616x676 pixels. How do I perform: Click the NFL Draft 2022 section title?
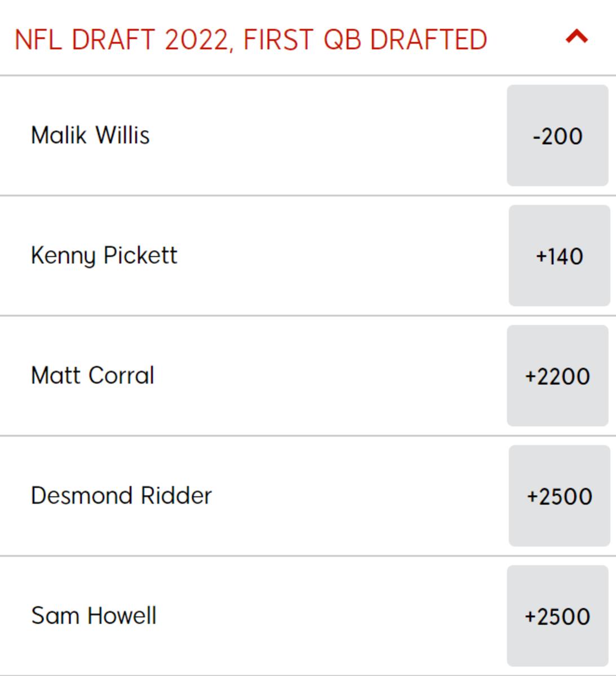coord(251,40)
